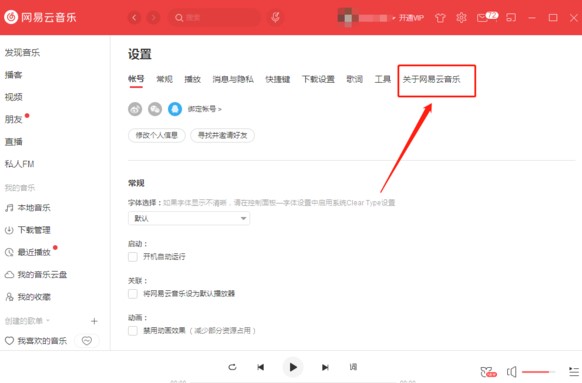Open 下载管理 in the sidebar
Screen dimensions: 582x383
coord(28,230)
